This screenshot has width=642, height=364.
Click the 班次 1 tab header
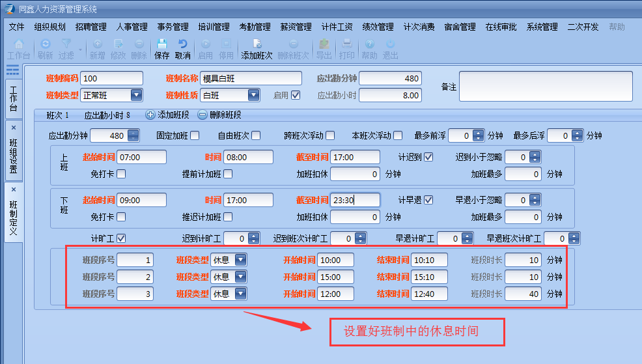tap(58, 115)
